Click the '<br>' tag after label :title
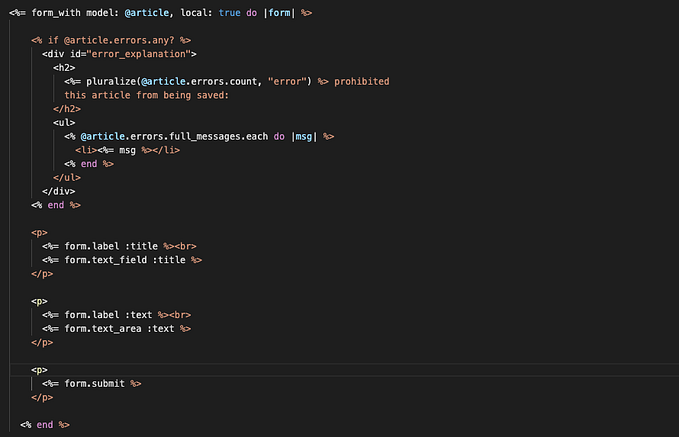 [x=185, y=246]
